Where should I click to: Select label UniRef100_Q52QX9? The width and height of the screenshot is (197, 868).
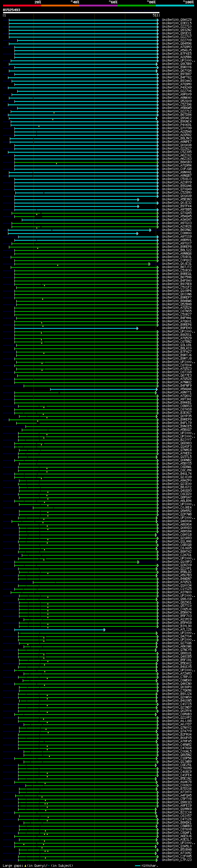(x=176, y=101)
